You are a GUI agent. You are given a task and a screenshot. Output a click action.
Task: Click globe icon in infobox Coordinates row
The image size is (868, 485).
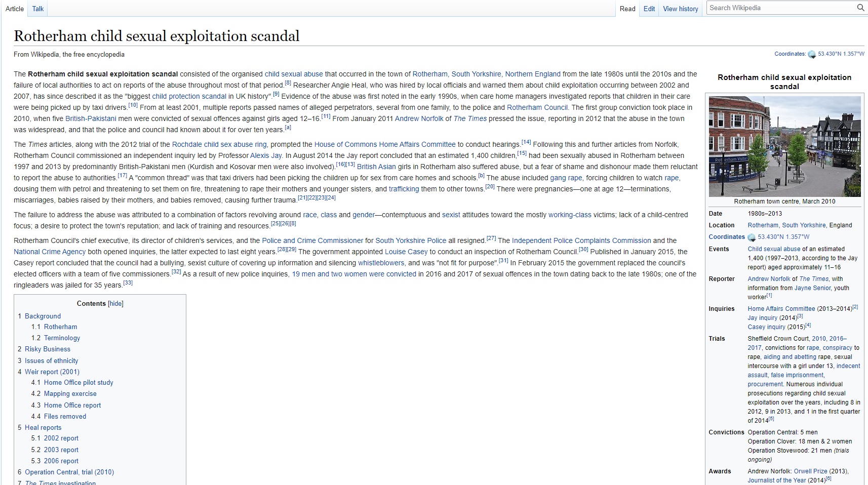coord(752,237)
